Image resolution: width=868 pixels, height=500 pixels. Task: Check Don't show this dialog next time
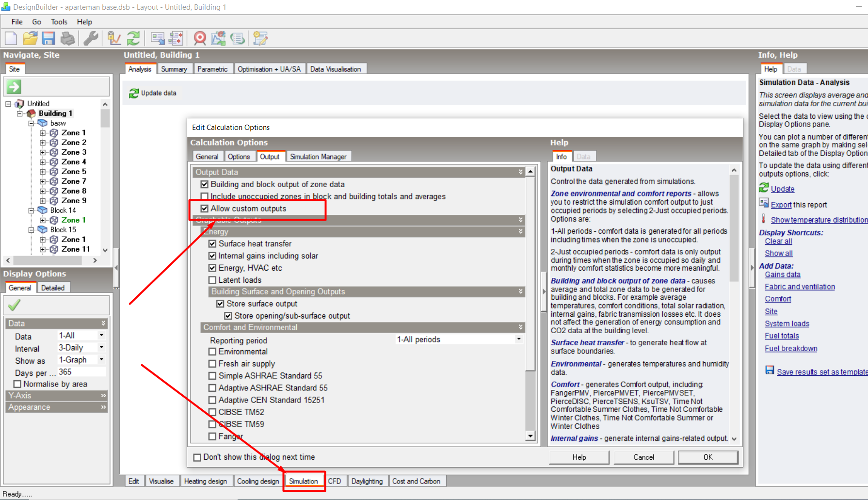pyautogui.click(x=197, y=457)
